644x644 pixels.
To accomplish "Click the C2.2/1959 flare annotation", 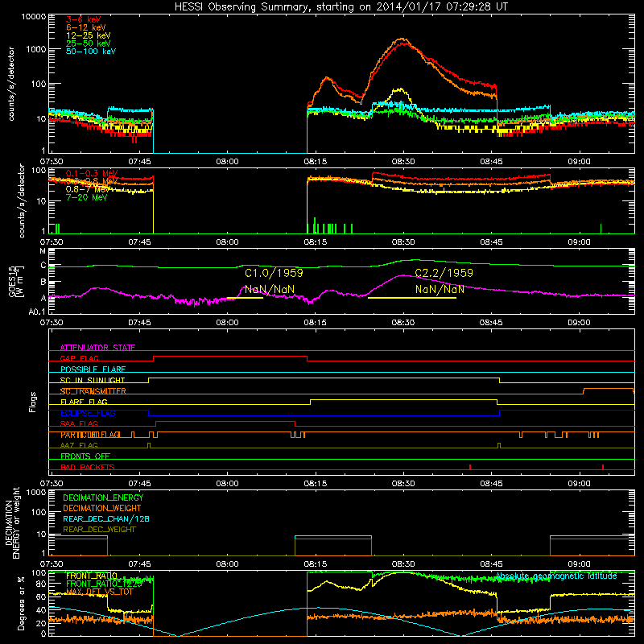I will (444, 273).
